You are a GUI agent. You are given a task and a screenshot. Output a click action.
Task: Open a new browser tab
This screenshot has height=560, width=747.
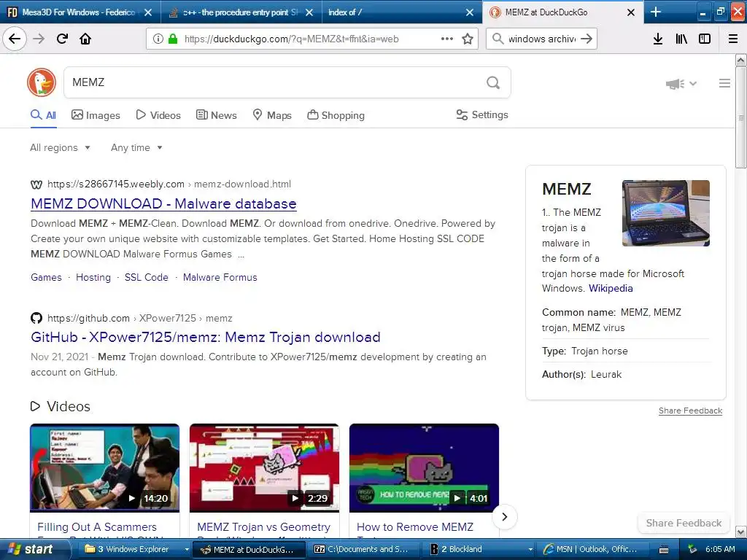[x=656, y=12]
